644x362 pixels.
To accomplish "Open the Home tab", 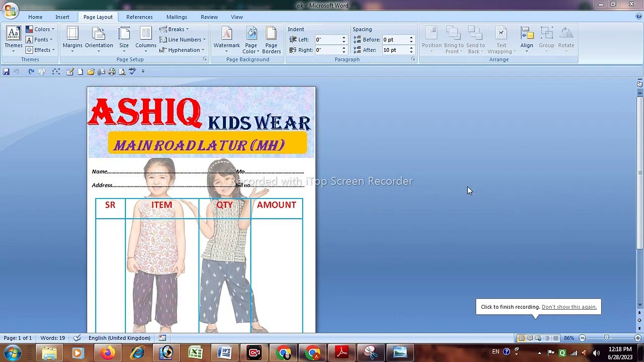I will pyautogui.click(x=35, y=17).
